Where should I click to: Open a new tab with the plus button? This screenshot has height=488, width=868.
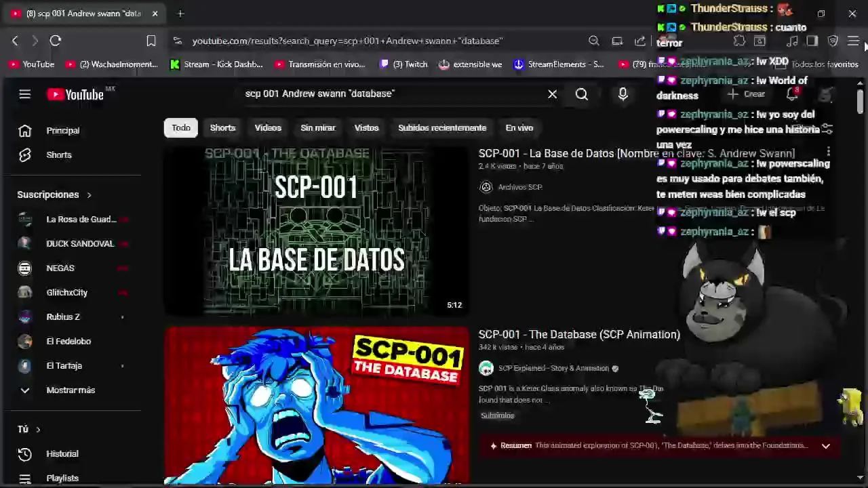[180, 14]
